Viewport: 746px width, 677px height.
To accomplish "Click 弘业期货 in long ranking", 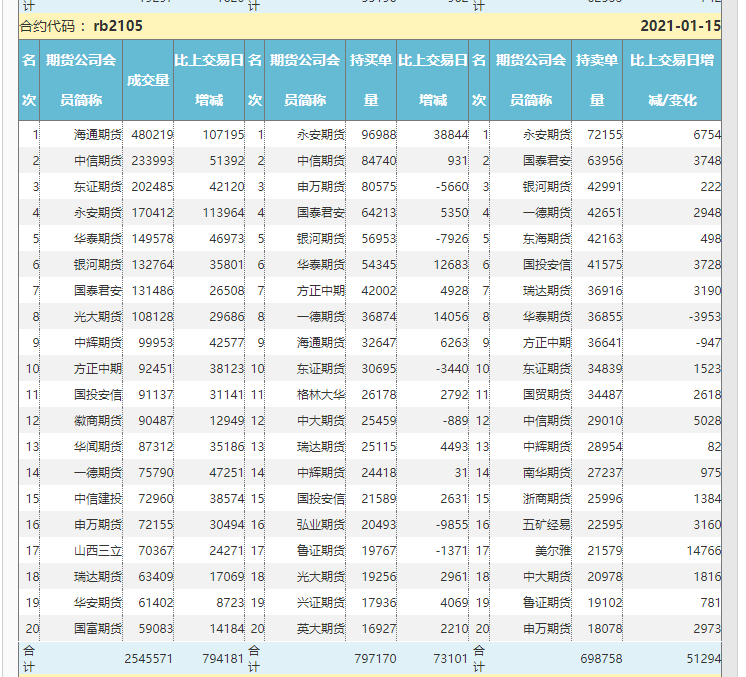I will pos(321,525).
